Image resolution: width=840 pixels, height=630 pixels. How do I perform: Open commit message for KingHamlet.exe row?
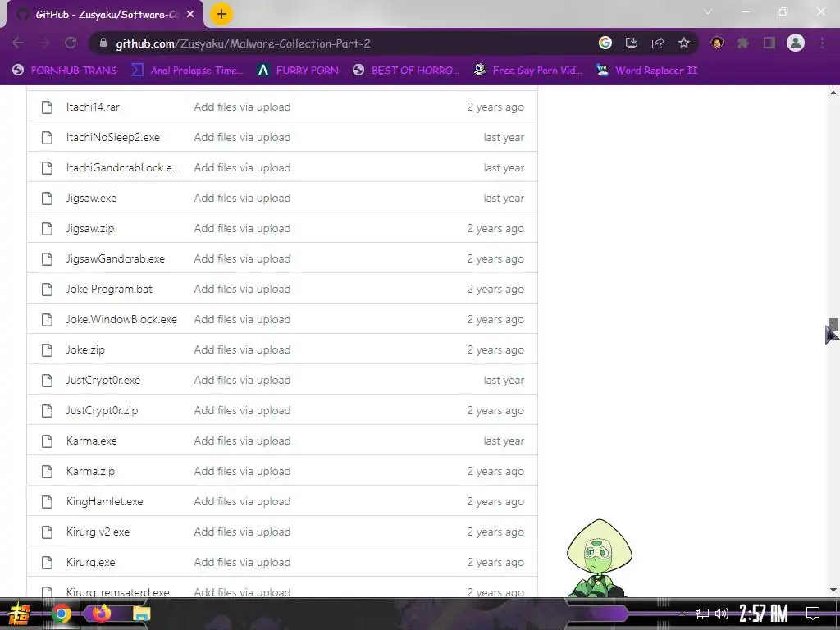[x=242, y=502]
